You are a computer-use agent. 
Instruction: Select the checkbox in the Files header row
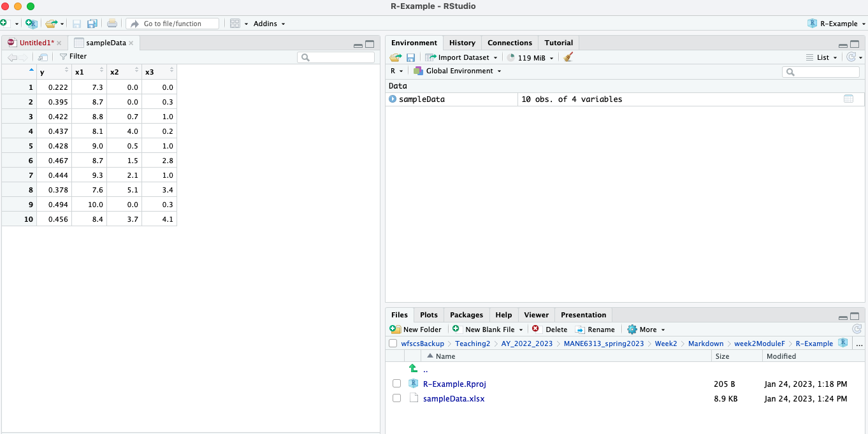pyautogui.click(x=393, y=343)
